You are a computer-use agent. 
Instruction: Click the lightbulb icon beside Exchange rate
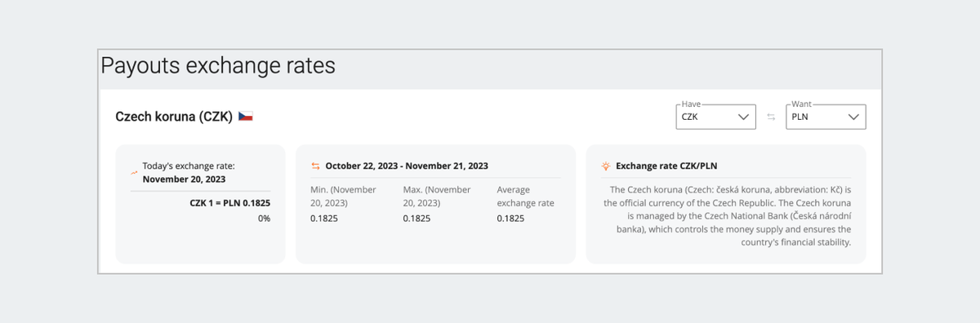point(606,166)
